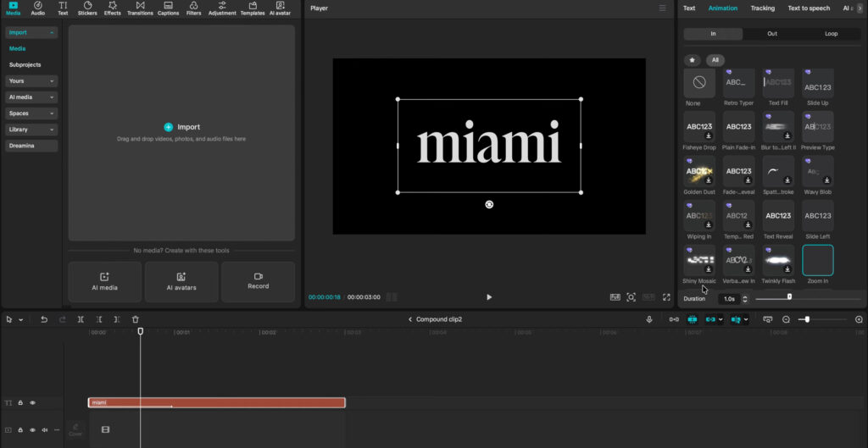Lock the main video track
The width and height of the screenshot is (868, 448).
click(x=20, y=429)
